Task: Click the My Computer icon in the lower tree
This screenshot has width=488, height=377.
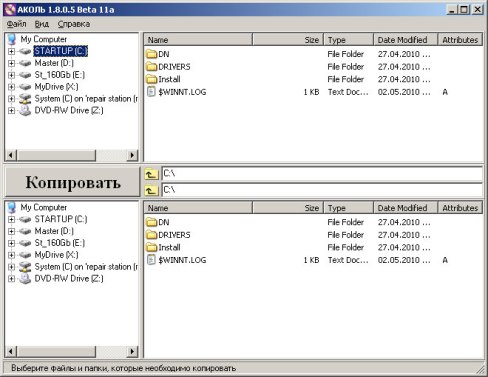Action: pyautogui.click(x=12, y=207)
